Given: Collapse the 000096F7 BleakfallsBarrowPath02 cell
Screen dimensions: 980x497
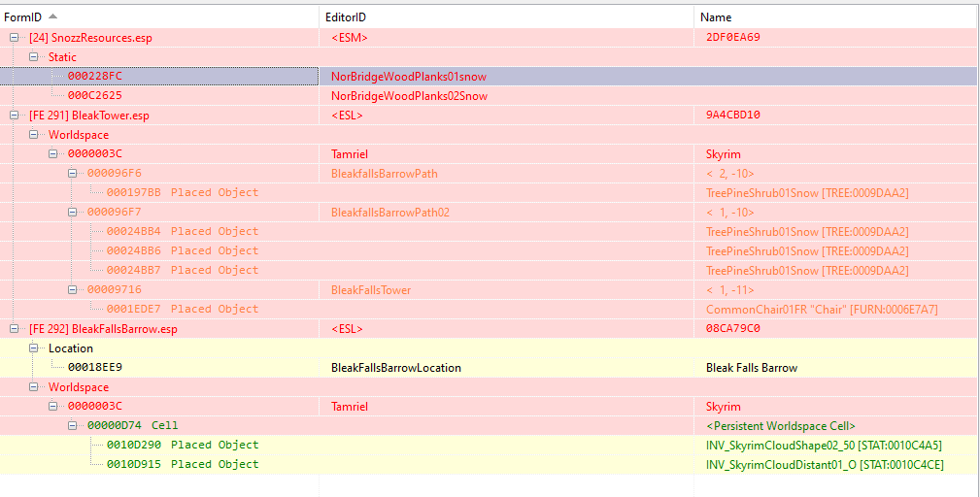Looking at the screenshot, I should click(73, 213).
